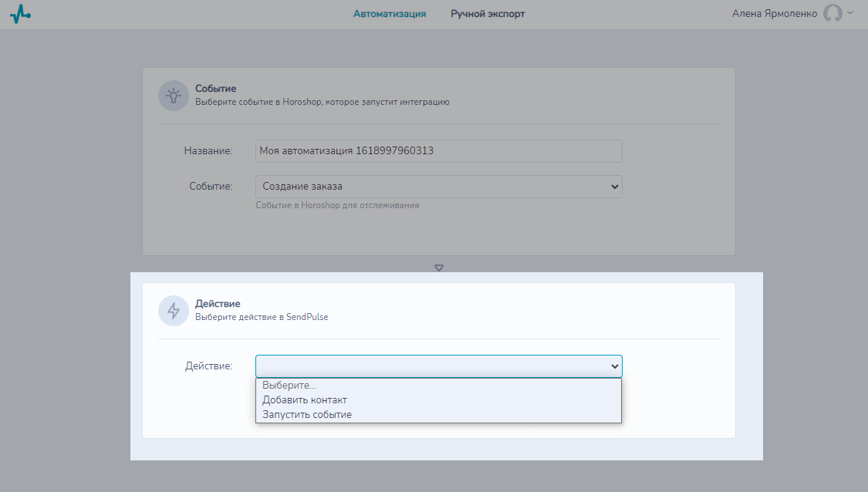Open the Событие dropdown showing Создание заказа
The height and width of the screenshot is (492, 868).
pos(438,187)
